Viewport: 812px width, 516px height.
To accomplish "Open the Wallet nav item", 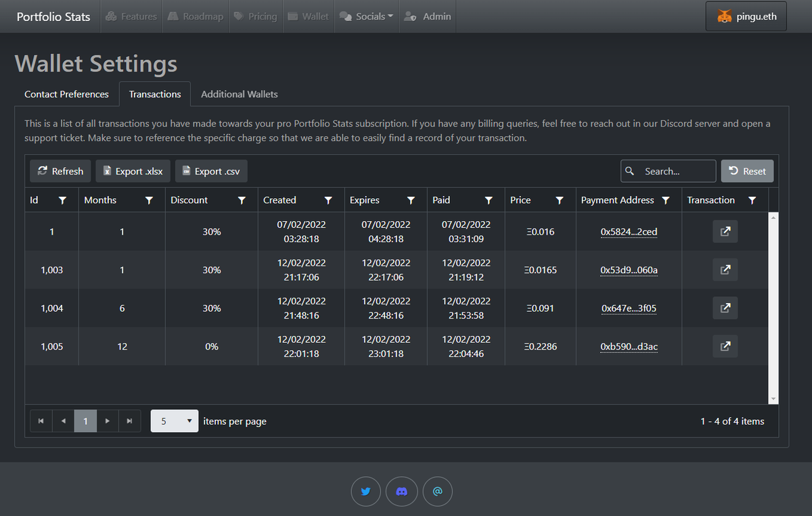I will pyautogui.click(x=308, y=16).
